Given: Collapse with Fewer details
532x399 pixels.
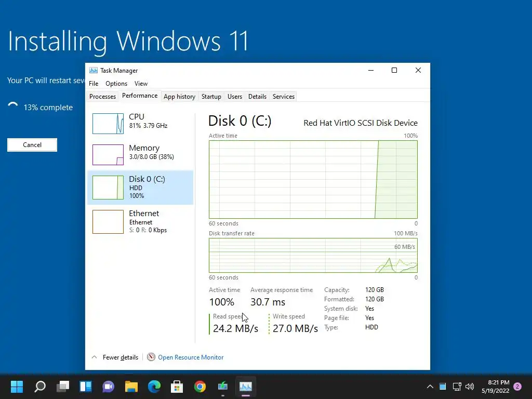Looking at the screenshot, I should tap(115, 357).
